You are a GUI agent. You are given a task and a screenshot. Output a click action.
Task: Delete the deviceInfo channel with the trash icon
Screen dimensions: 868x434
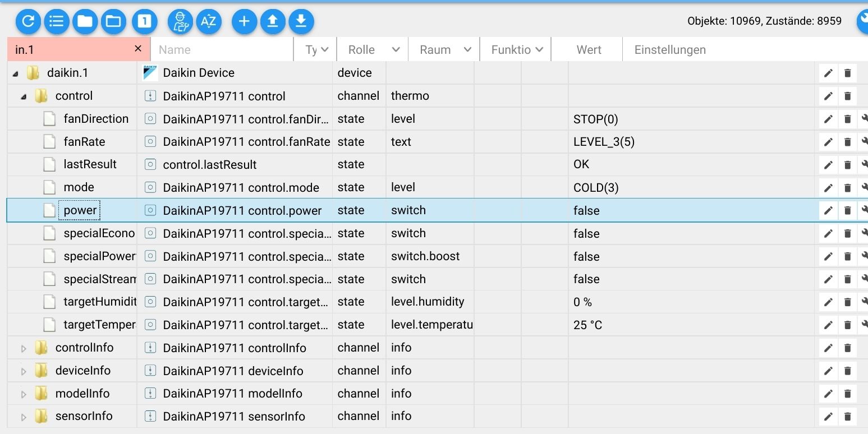click(x=848, y=371)
